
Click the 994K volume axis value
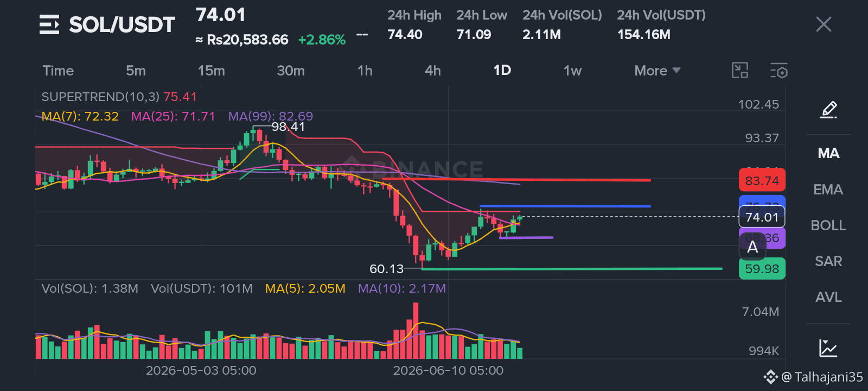pyautogui.click(x=764, y=351)
